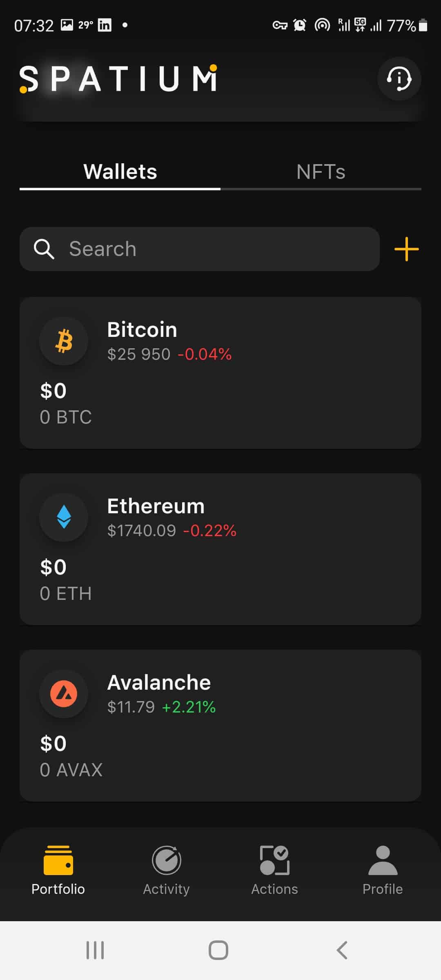Open the Actions navigation icon
The image size is (441, 980).
click(x=274, y=860)
